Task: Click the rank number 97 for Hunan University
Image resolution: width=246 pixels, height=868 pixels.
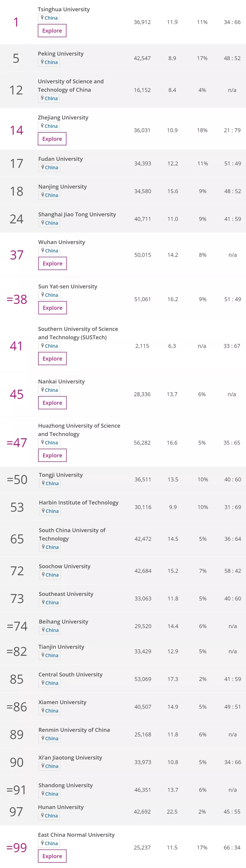Action: pos(17,811)
